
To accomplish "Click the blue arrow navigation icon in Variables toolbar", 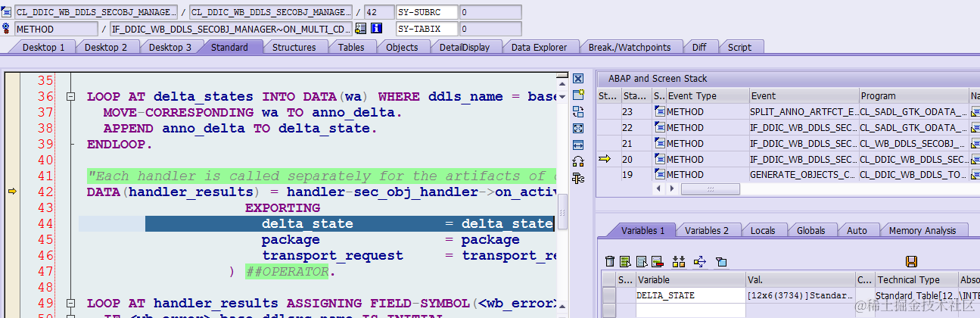I will [699, 261].
